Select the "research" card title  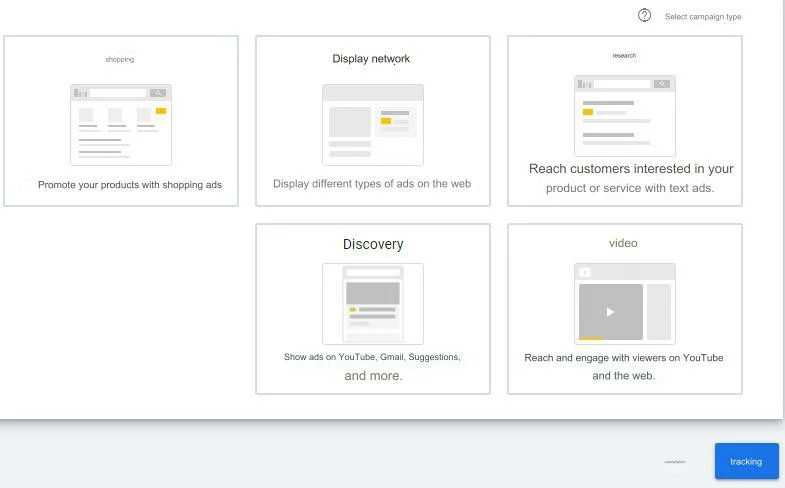click(x=624, y=56)
